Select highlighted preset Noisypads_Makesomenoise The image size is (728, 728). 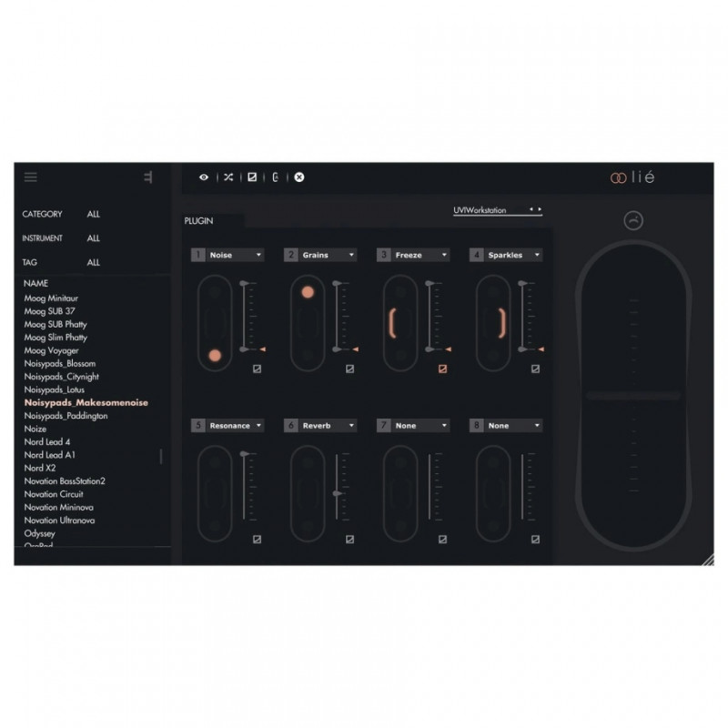click(x=86, y=402)
